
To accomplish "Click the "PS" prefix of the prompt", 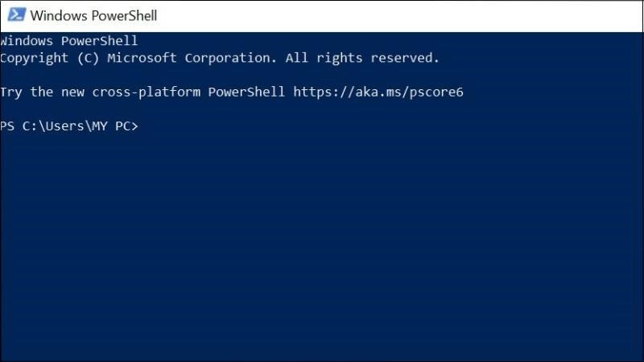I will pos(7,126).
